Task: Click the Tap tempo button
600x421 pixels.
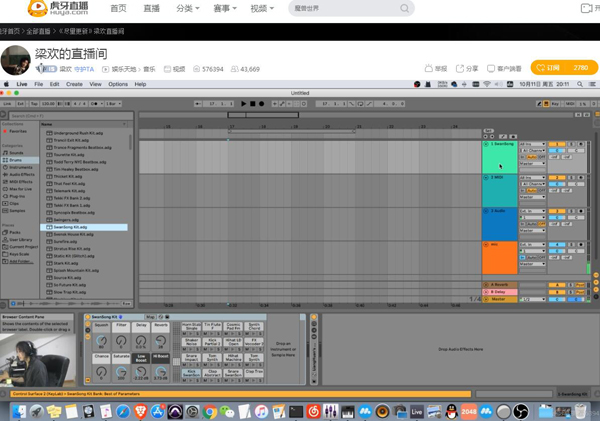Action: (x=34, y=104)
